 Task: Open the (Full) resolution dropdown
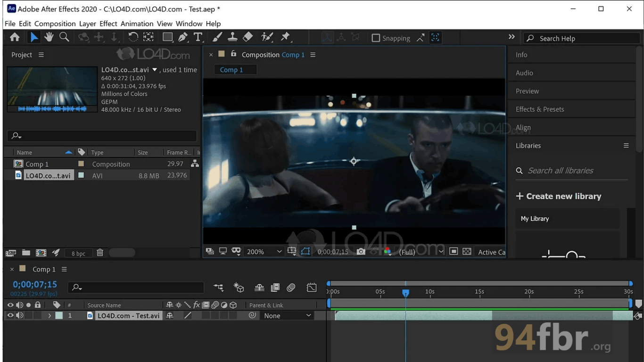(421, 252)
